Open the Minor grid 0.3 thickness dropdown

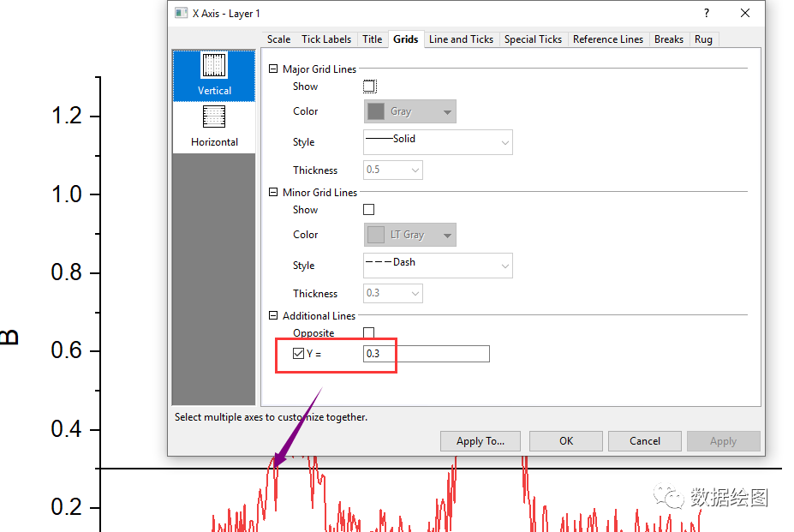pyautogui.click(x=393, y=293)
